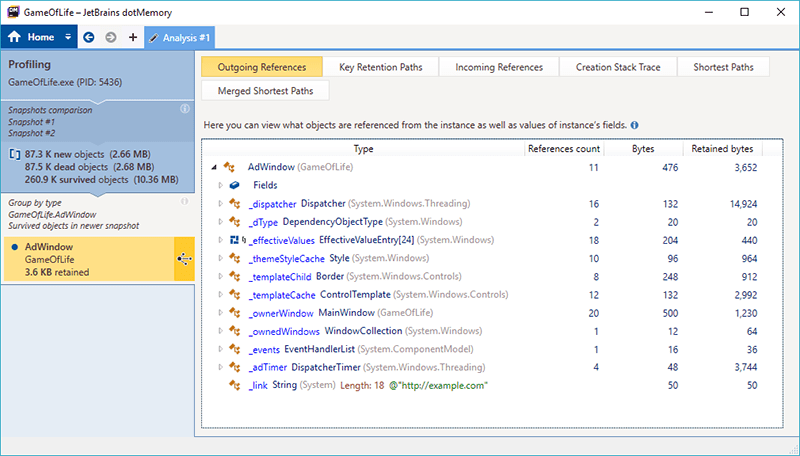Viewport: 800px width, 456px height.
Task: Sort by References count column header
Action: (x=564, y=148)
